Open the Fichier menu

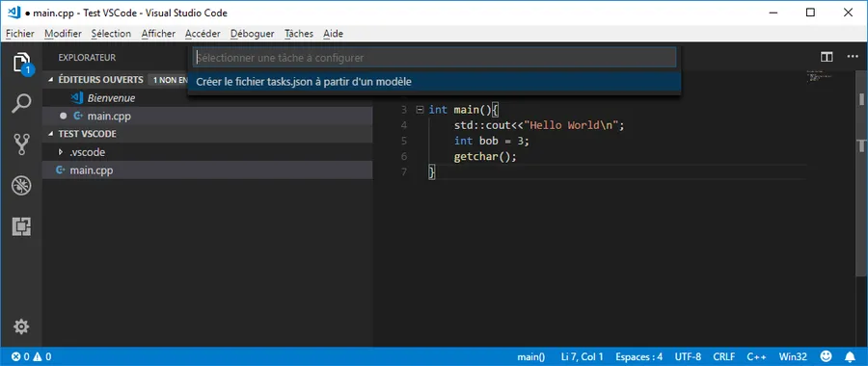20,34
